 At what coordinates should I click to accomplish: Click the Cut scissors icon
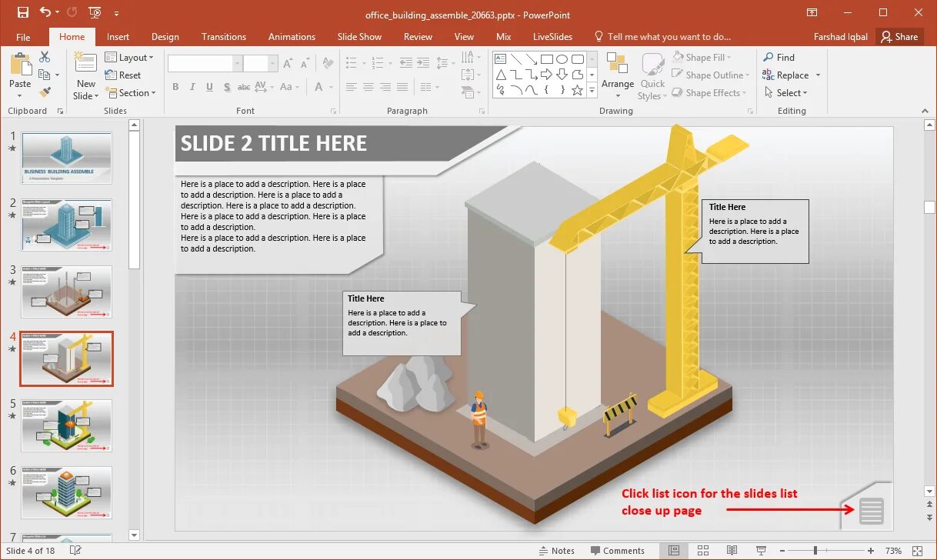pyautogui.click(x=45, y=57)
